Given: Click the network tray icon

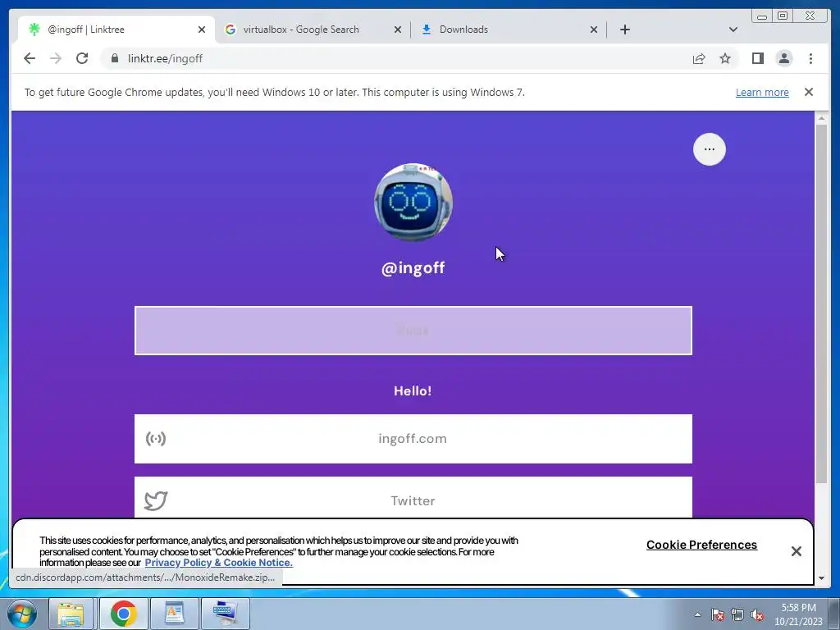Looking at the screenshot, I should point(737,614).
